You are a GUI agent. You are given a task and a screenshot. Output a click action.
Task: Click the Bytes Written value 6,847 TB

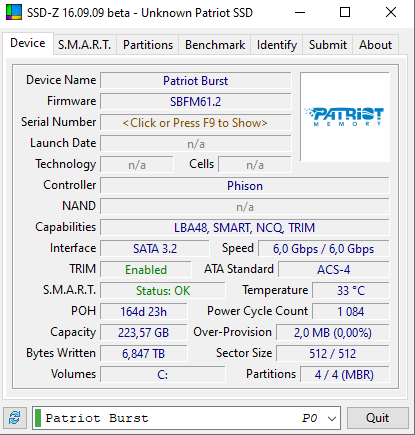tap(144, 354)
